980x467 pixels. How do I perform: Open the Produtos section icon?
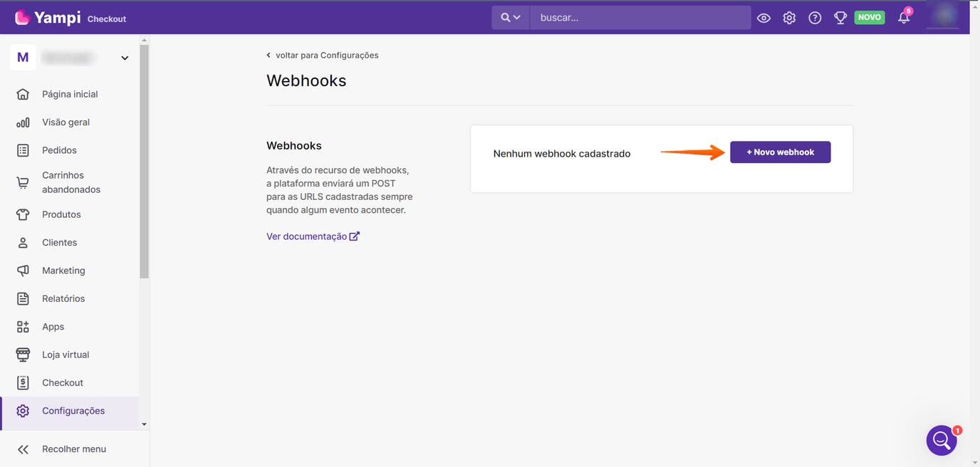click(23, 214)
